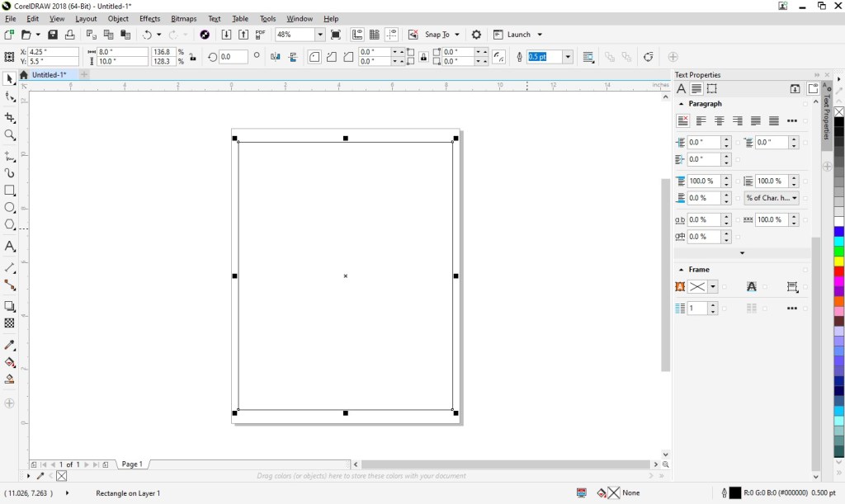
Task: Click the Launch button
Action: tap(518, 35)
